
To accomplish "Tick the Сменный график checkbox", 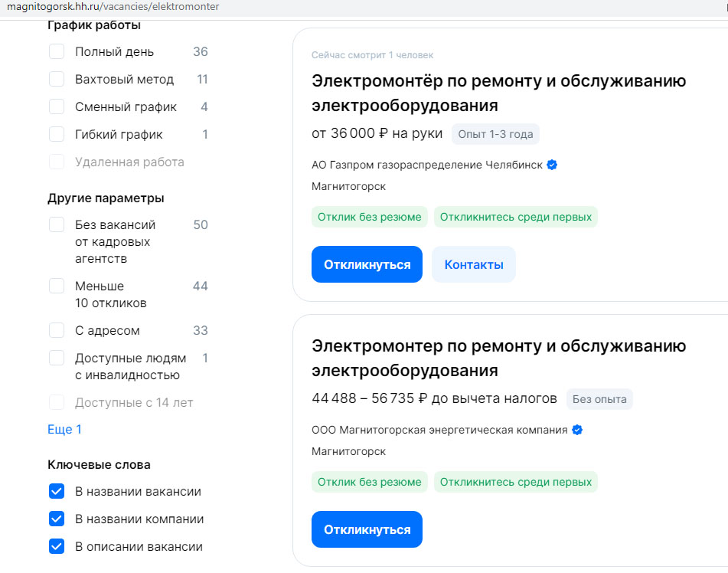I will tap(57, 107).
